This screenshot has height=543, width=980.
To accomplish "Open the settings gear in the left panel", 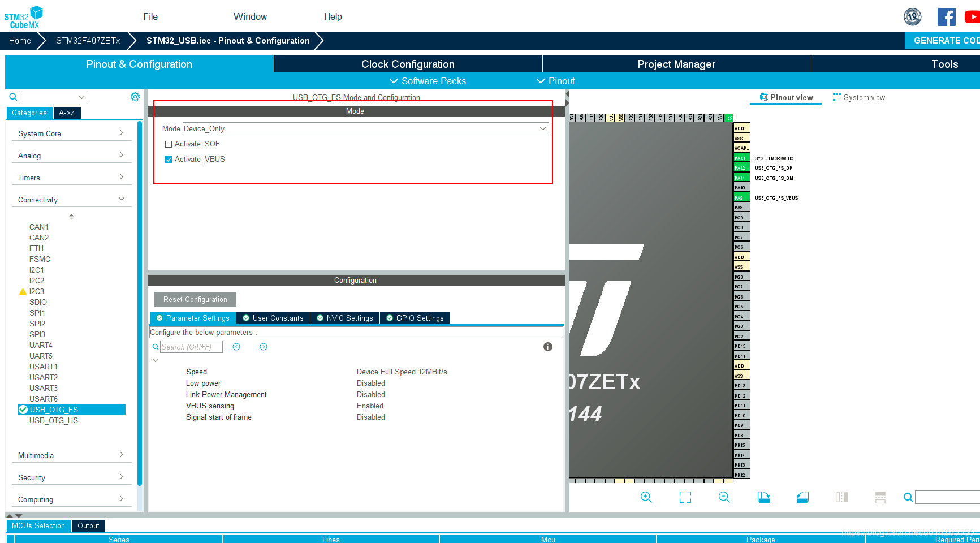I will pyautogui.click(x=135, y=97).
